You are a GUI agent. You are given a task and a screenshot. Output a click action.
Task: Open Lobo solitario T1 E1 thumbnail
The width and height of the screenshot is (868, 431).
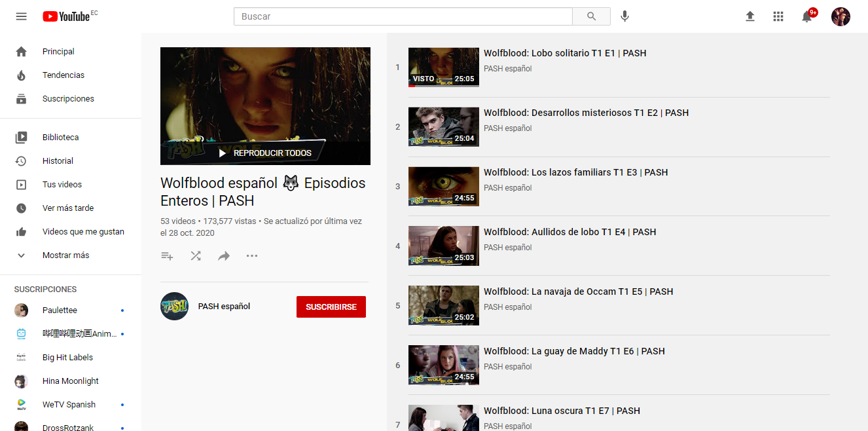(444, 67)
